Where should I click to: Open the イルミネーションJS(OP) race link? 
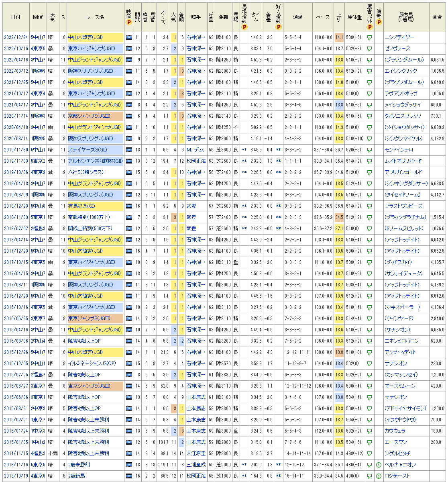[x=92, y=364]
